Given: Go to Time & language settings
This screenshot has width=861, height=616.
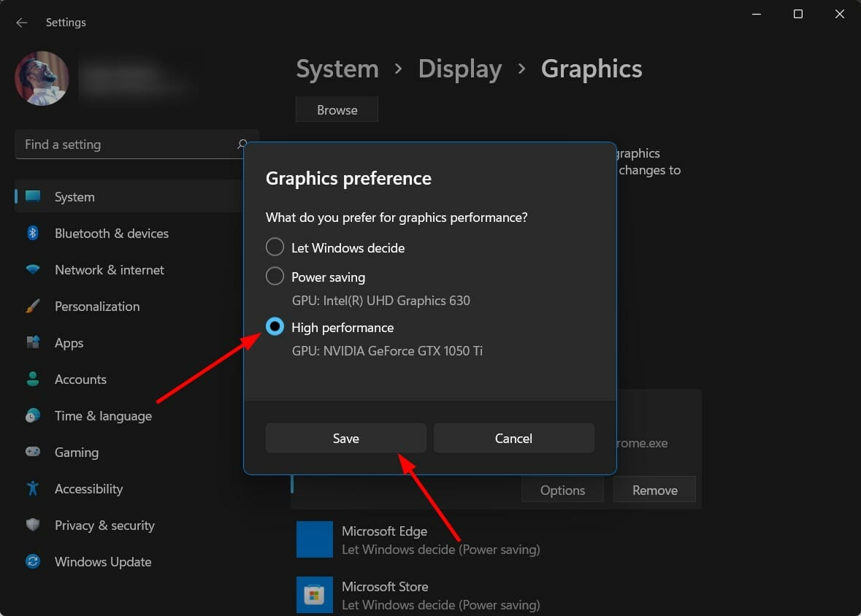Looking at the screenshot, I should click(x=103, y=416).
